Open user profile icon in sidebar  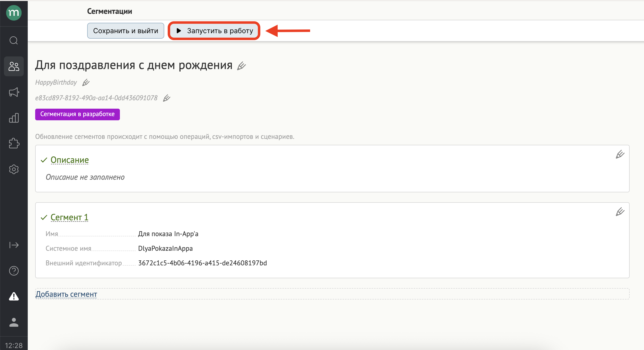14,322
